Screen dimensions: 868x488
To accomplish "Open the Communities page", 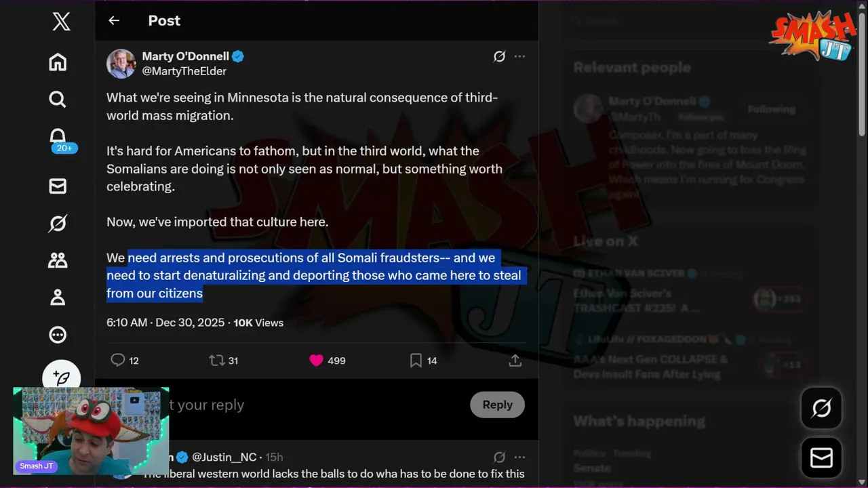I will [58, 260].
